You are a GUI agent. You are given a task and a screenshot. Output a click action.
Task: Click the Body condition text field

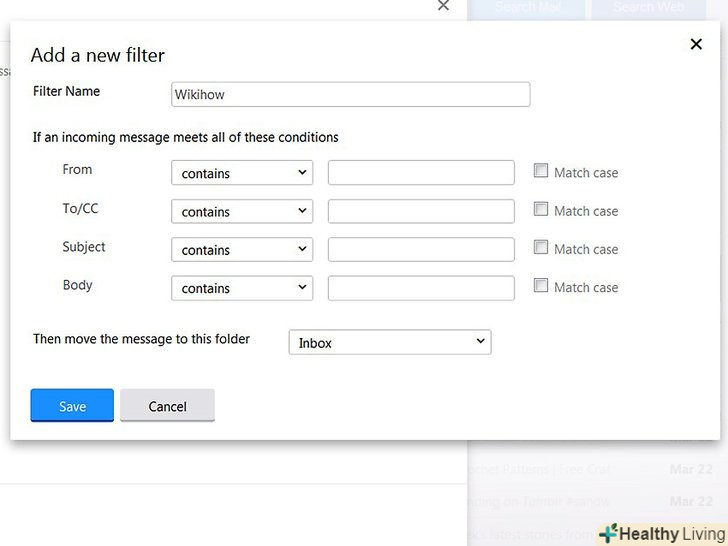(421, 288)
